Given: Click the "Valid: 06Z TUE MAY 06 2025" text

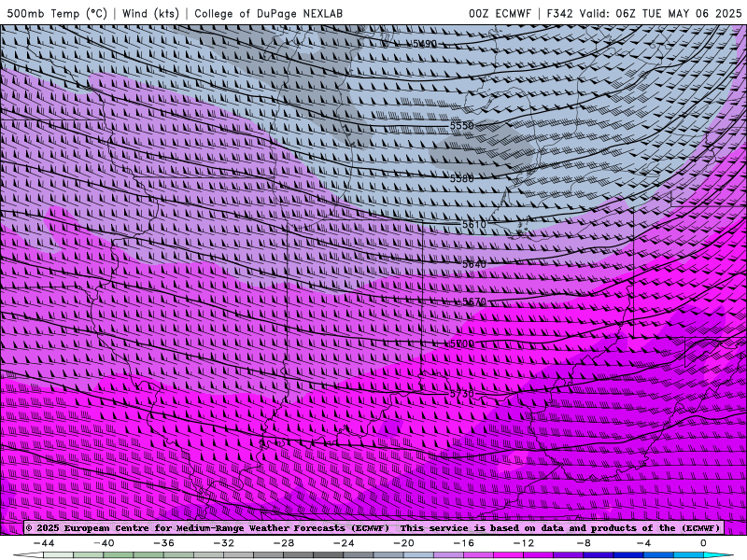Looking at the screenshot, I should point(660,13).
